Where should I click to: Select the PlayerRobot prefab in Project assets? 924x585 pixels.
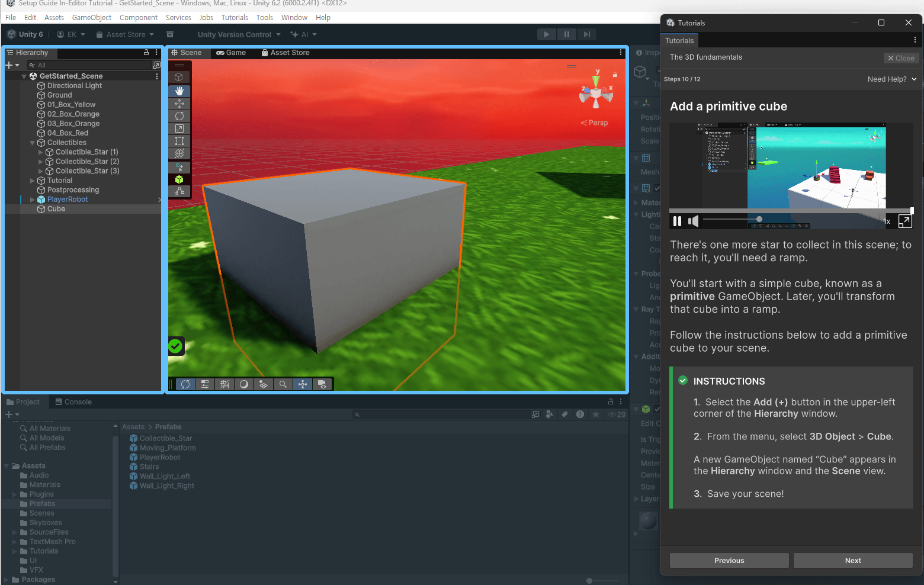[x=159, y=458]
